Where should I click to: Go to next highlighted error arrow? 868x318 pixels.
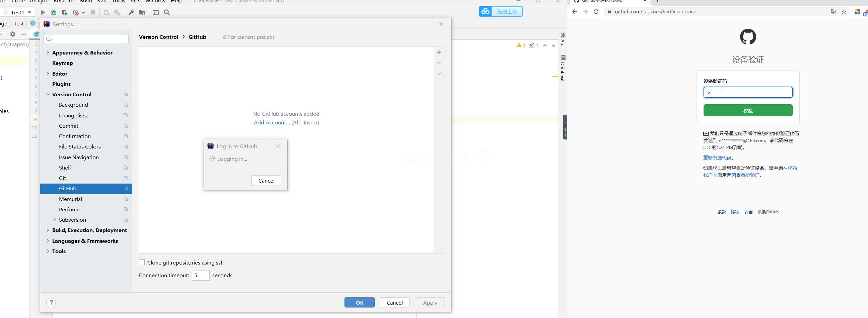pos(553,45)
